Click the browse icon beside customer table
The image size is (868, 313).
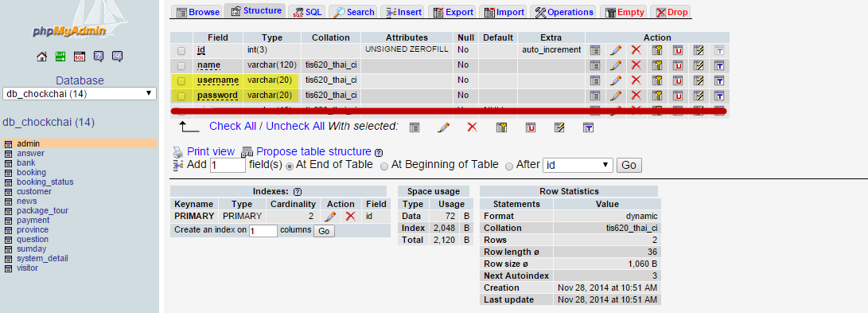click(x=8, y=192)
